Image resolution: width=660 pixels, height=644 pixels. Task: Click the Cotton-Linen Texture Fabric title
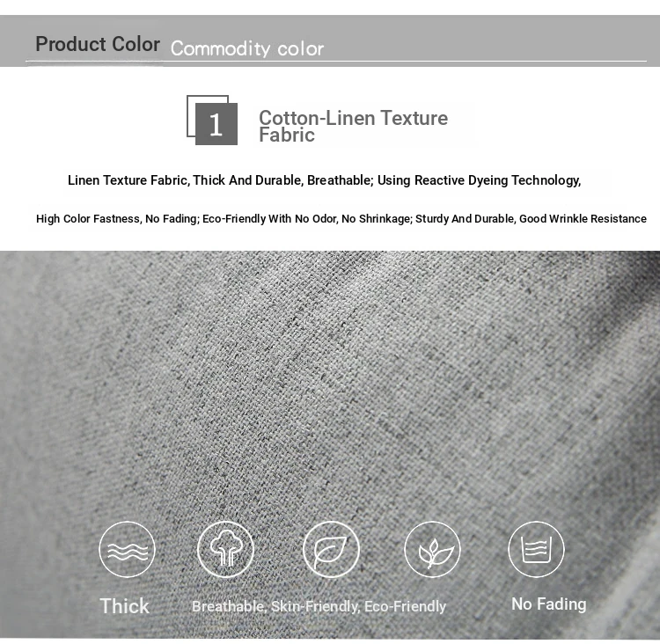click(x=353, y=126)
